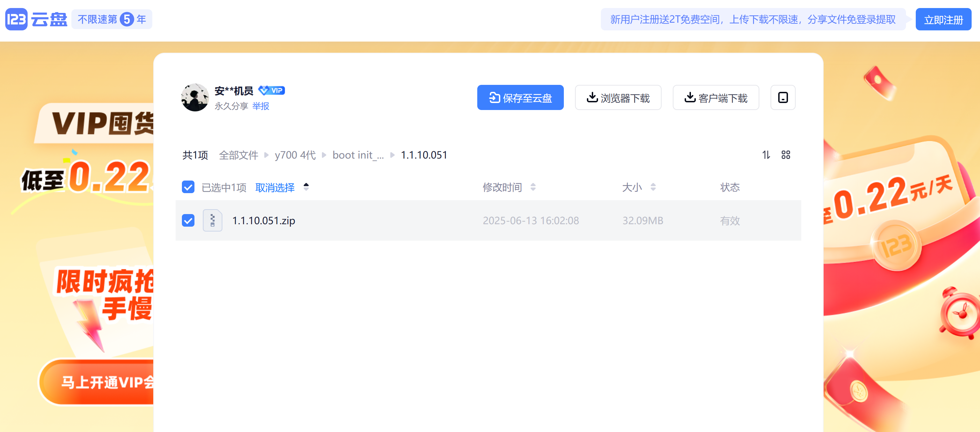Toggle sorting by 修改时间 column
980x432 pixels.
pos(534,187)
